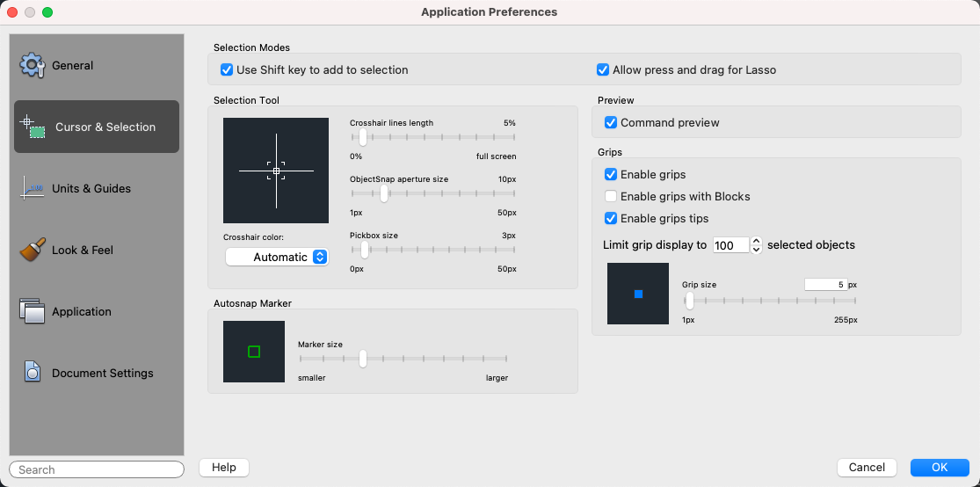Uncheck the Command preview checkbox
This screenshot has height=487, width=980.
(611, 122)
